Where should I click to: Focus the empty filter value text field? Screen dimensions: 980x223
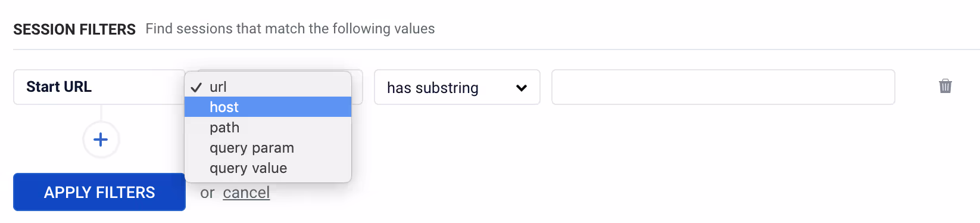click(723, 87)
